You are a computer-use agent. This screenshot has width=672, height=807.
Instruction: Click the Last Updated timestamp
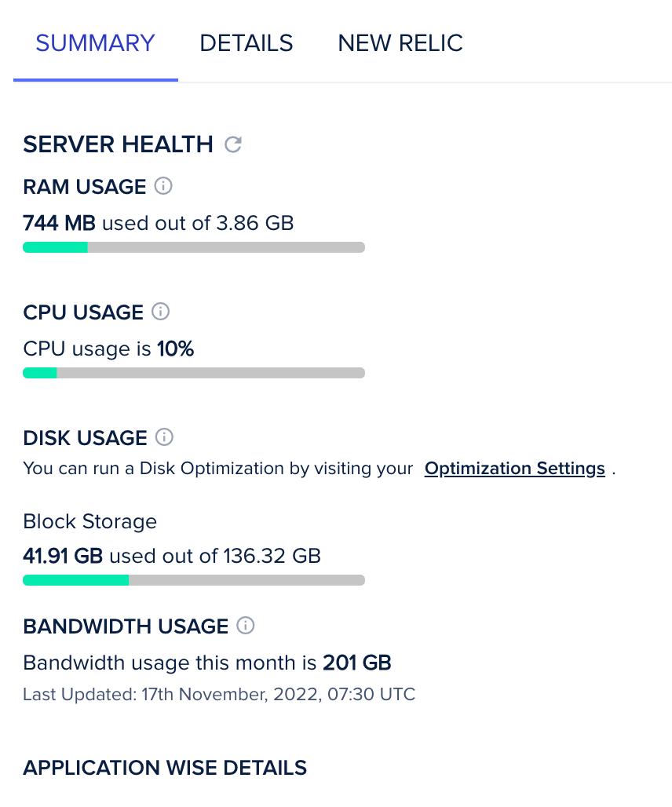(x=219, y=694)
